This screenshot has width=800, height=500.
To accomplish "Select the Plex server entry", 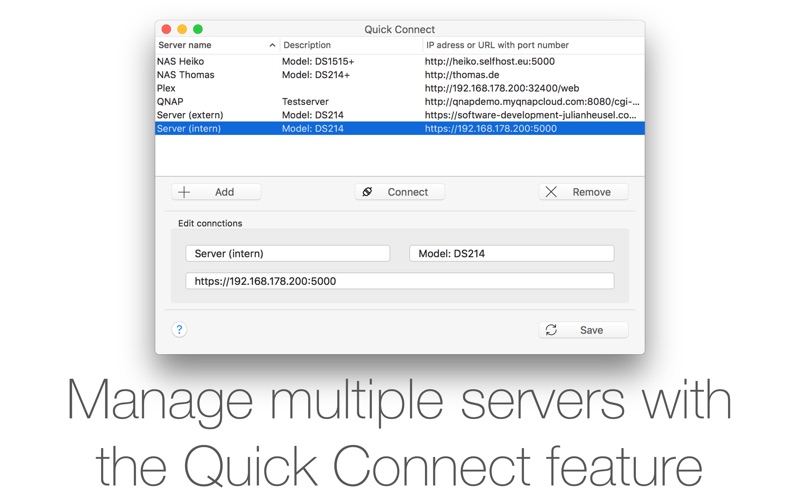I will pos(399,88).
